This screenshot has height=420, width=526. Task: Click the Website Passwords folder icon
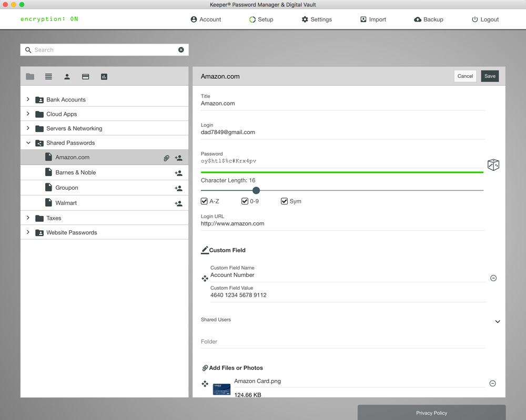tap(39, 233)
